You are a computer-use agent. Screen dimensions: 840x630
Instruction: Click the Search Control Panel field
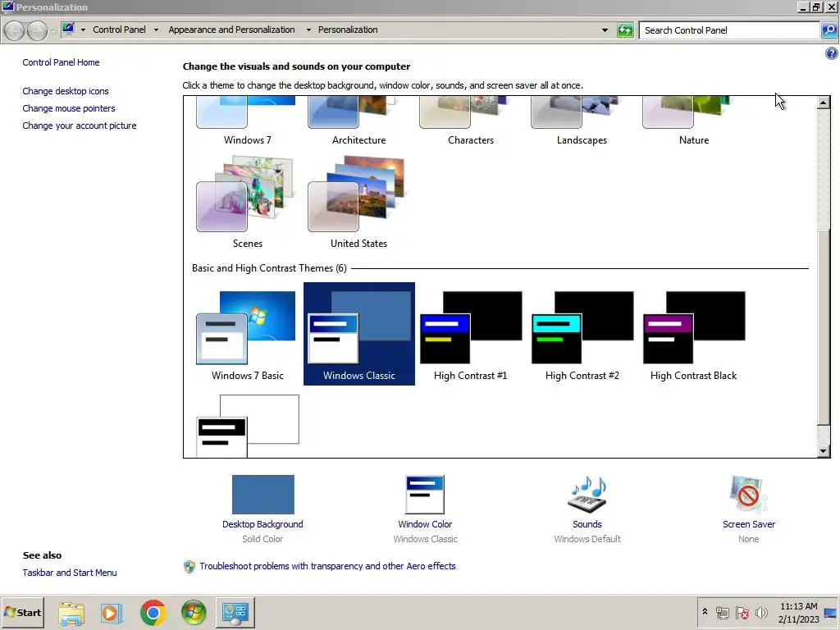(729, 30)
